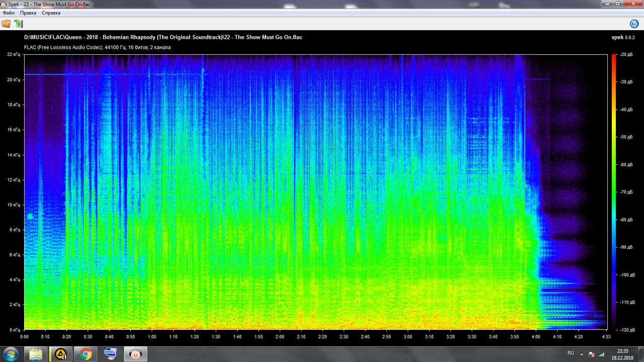Show hidden tray icons arrow
Screen dimensions: 644x362
[581, 354]
